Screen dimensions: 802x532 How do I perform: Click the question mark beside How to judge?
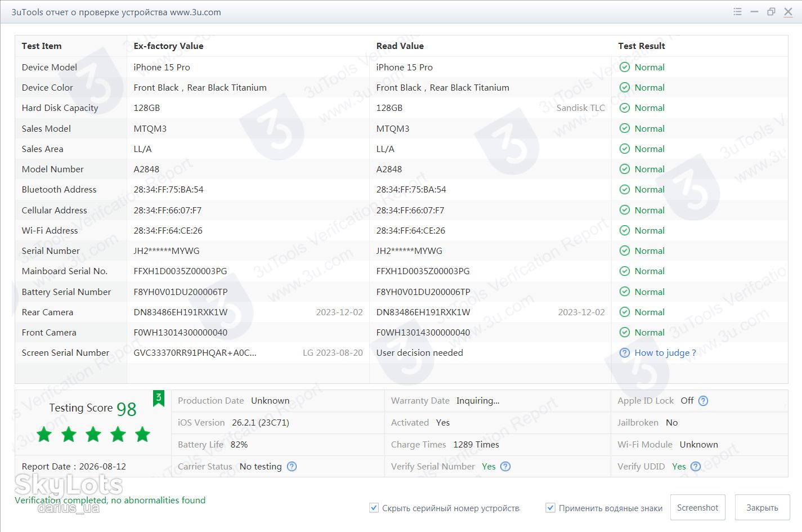tap(625, 353)
